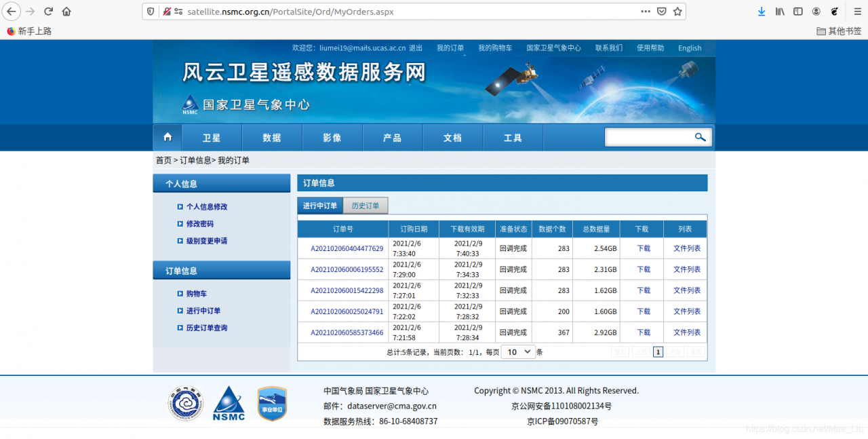
Task: Open order A202102060006195552
Action: (347, 269)
